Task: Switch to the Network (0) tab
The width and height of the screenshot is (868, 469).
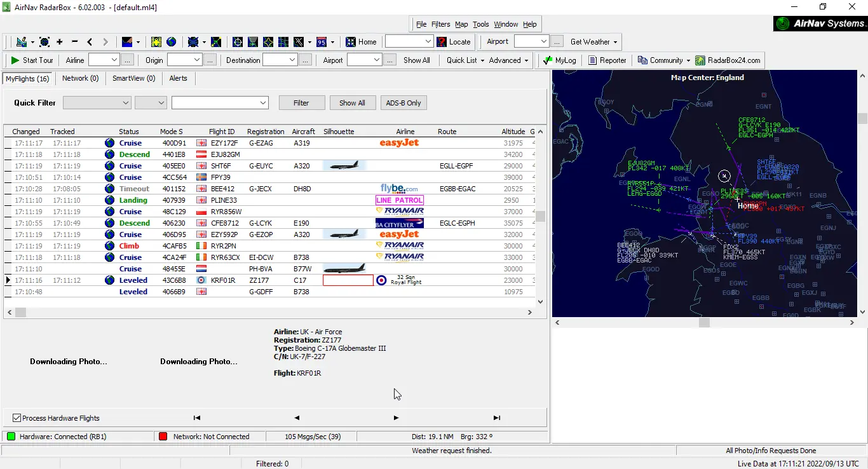Action: pos(80,78)
